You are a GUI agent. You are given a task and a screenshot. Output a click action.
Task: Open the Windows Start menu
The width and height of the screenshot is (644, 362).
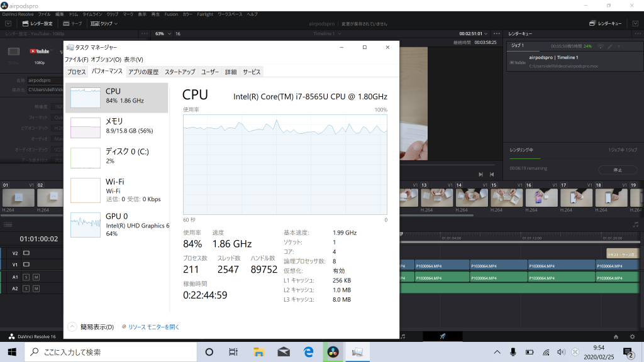pyautogui.click(x=12, y=352)
